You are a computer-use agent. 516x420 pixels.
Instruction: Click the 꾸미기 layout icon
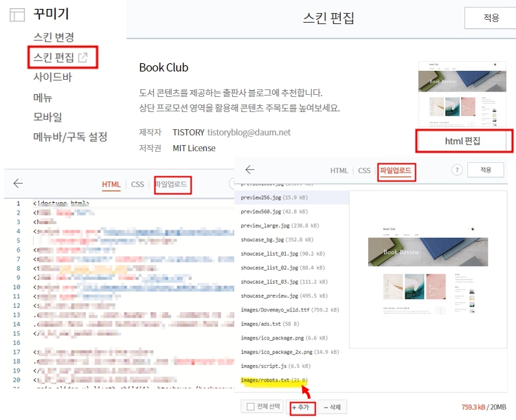(x=17, y=15)
